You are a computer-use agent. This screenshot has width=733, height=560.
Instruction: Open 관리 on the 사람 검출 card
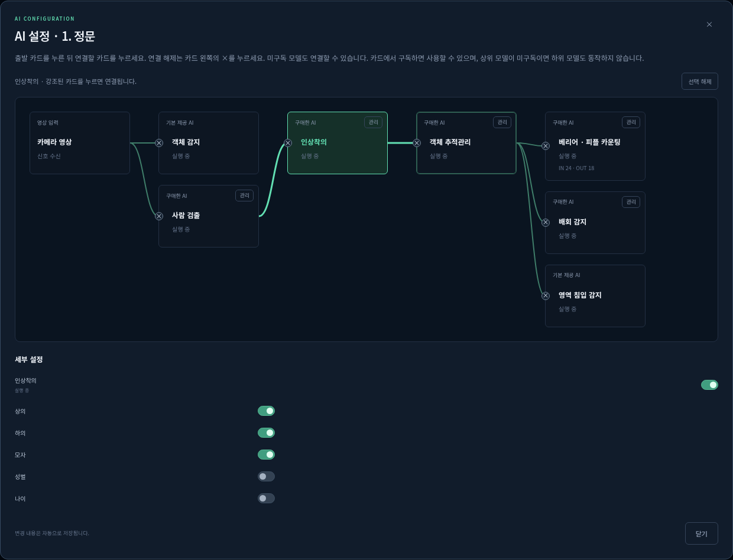(x=244, y=196)
